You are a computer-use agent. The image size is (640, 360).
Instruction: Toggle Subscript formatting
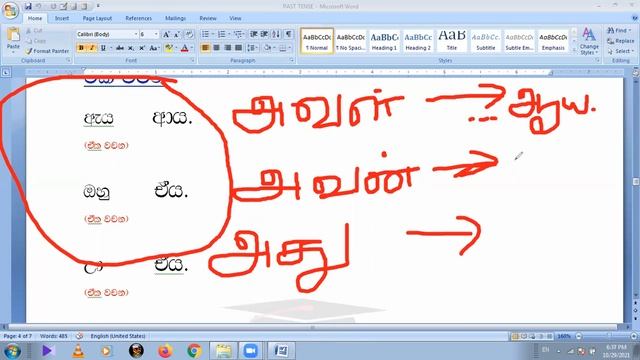tap(131, 48)
